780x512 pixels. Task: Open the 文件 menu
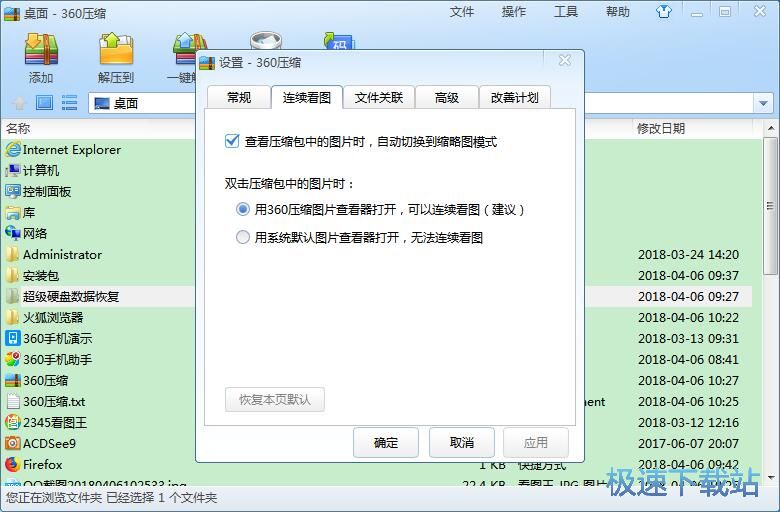(x=462, y=11)
